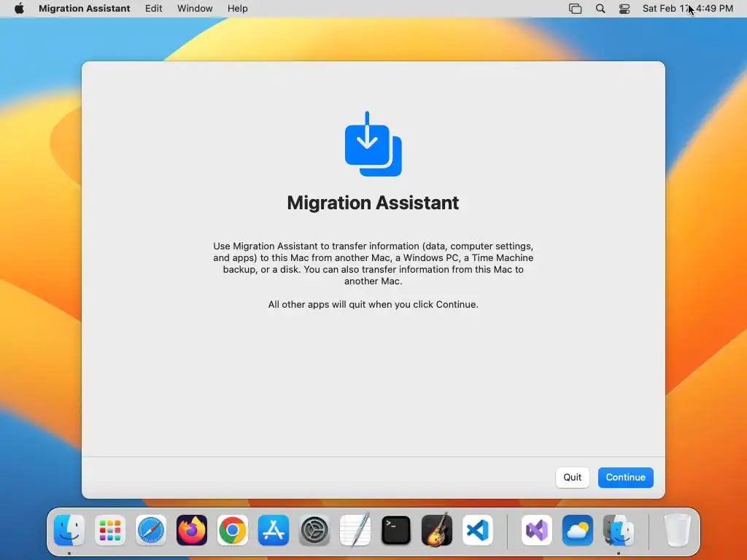Click the 'All other apps will quit' note
The height and width of the screenshot is (560, 747).
(x=373, y=304)
